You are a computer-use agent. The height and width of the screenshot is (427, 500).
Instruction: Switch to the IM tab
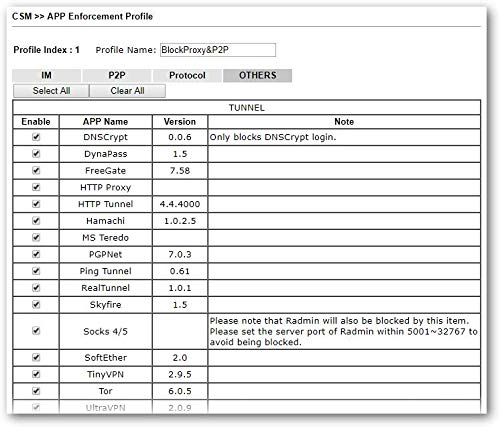pyautogui.click(x=46, y=75)
